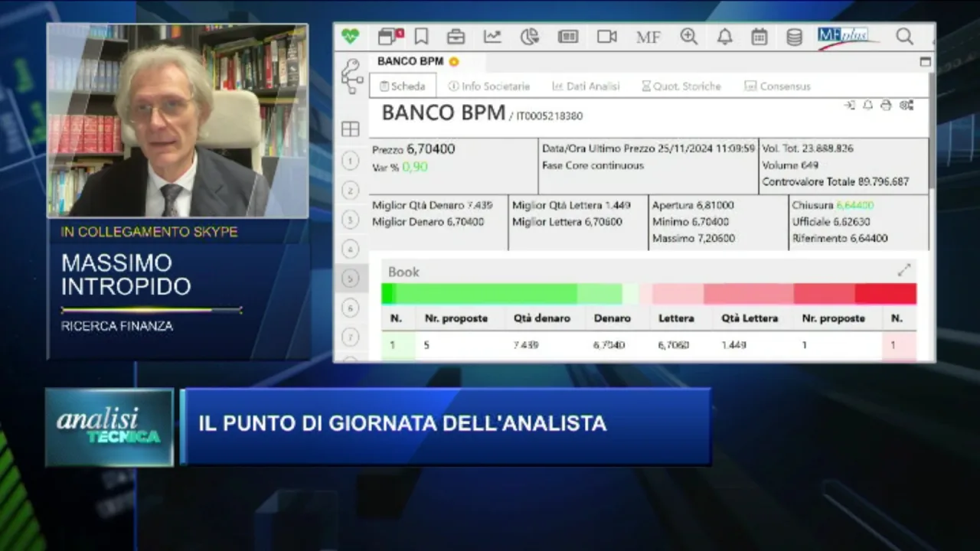Expand the Book panel with diagonal arrows
This screenshot has width=980, height=551.
pos(904,270)
